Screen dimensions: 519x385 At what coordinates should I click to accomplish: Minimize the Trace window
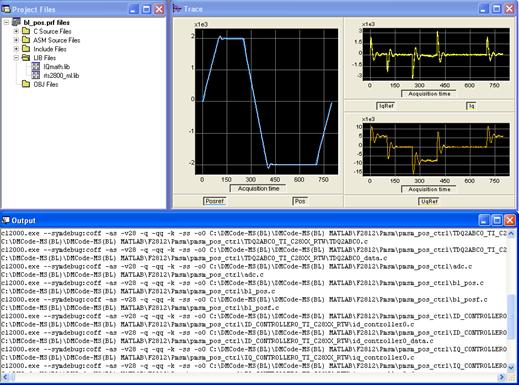coord(484,9)
